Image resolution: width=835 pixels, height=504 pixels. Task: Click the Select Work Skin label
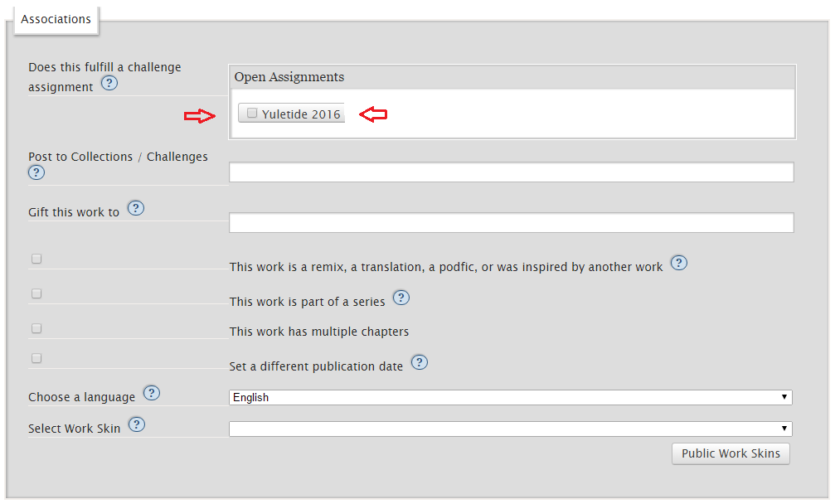click(x=74, y=429)
